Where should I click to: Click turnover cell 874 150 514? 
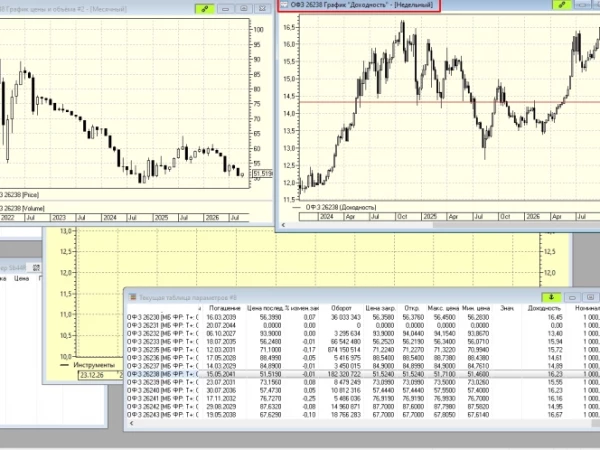344,350
